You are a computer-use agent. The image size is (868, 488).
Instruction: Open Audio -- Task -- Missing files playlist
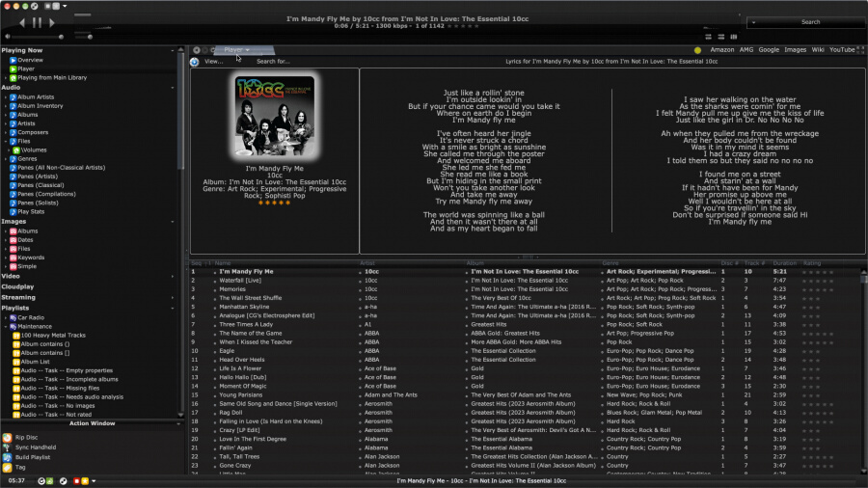(60, 388)
